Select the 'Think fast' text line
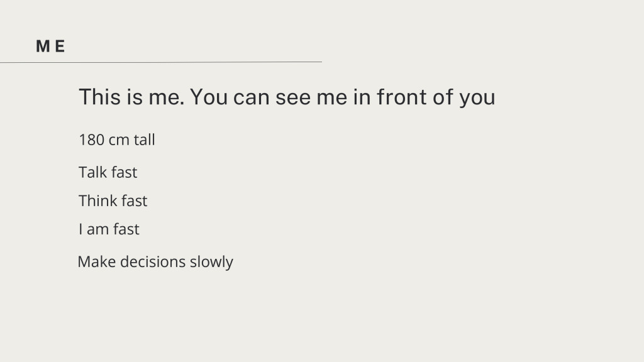 [113, 200]
